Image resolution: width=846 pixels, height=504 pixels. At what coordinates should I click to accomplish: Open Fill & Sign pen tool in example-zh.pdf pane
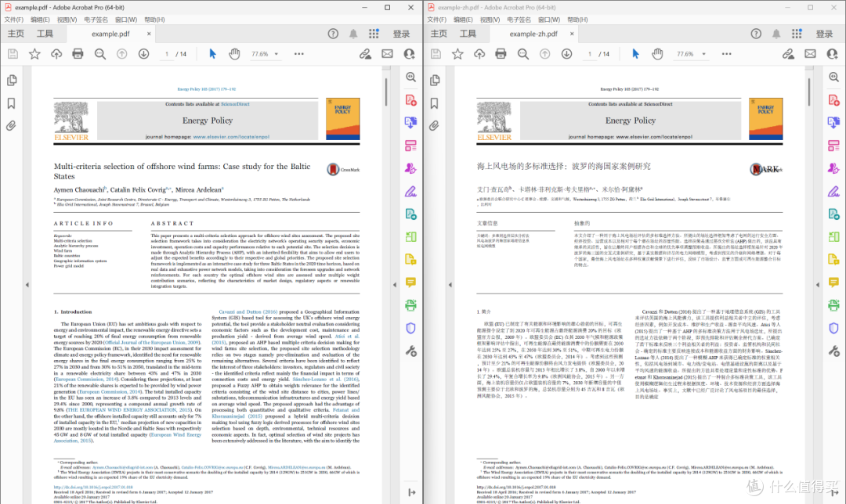pos(833,192)
